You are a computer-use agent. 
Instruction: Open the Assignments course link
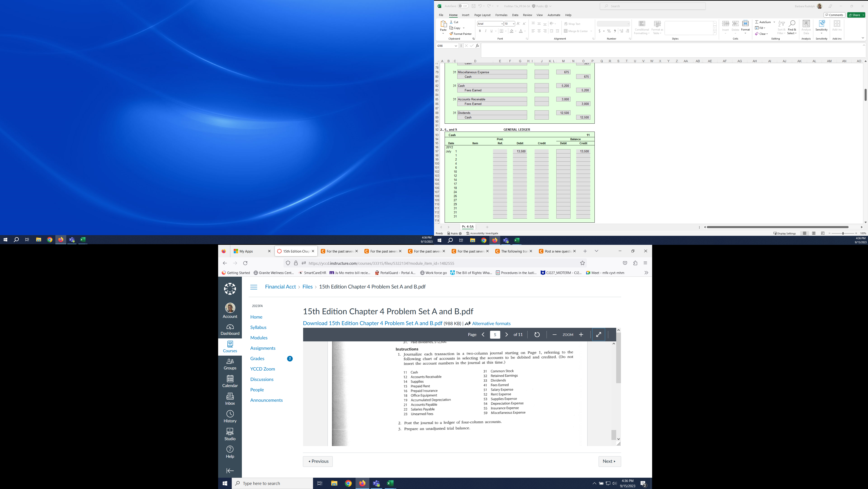coord(262,348)
